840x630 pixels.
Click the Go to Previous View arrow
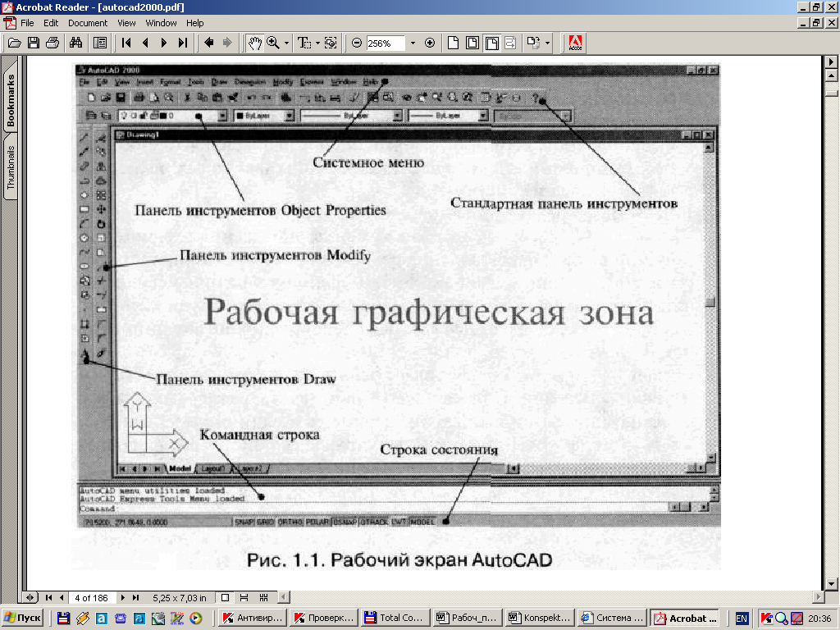(209, 43)
